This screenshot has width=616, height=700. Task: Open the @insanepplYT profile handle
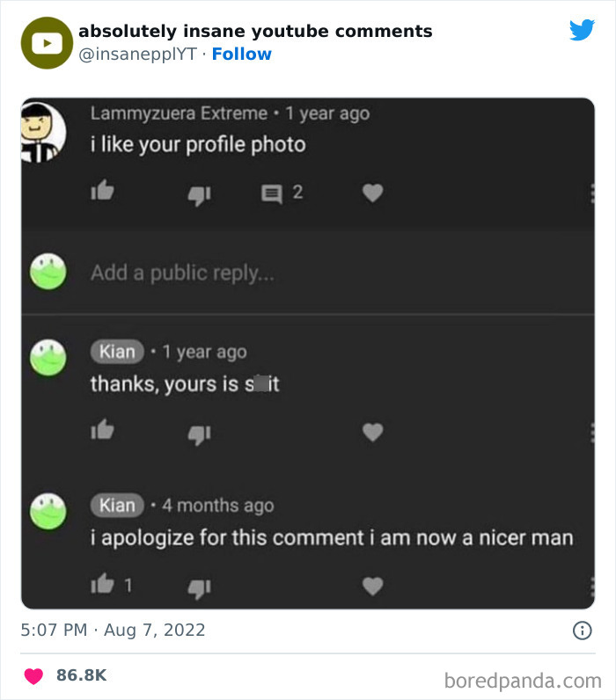tap(137, 54)
